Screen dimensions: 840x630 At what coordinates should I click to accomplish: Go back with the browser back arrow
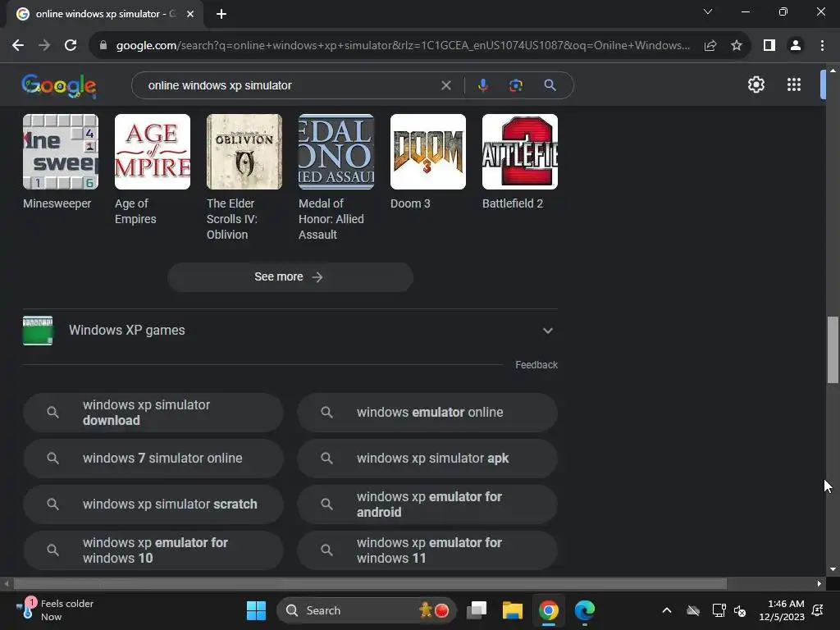pos(18,46)
